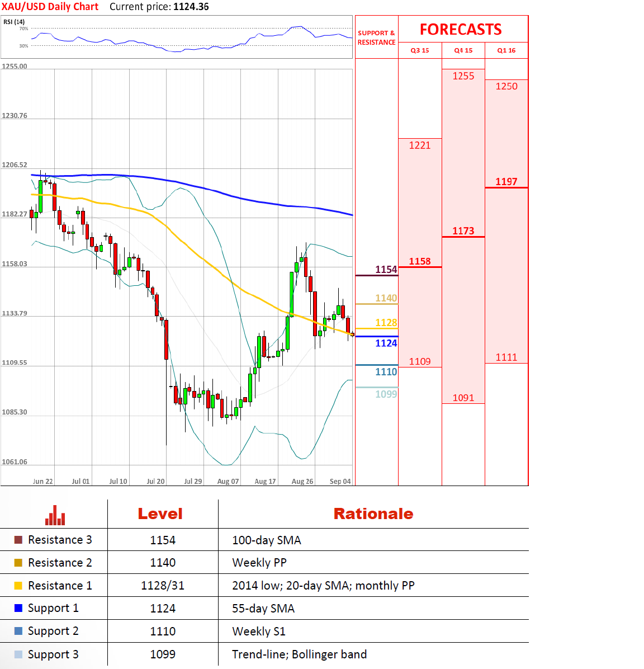The height and width of the screenshot is (669, 644).
Task: Click the 1061.06 price axis label
Action: [15, 461]
